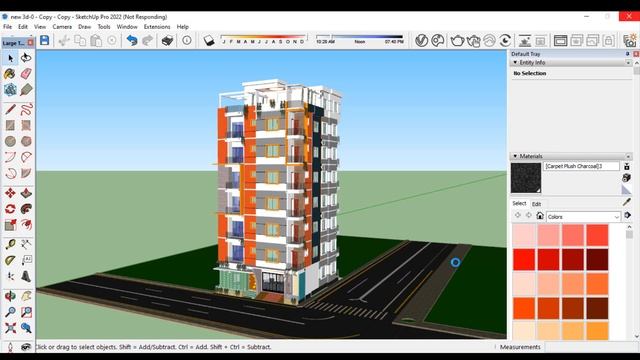Open the Draw menu
The image size is (640, 360).
pos(84,27)
